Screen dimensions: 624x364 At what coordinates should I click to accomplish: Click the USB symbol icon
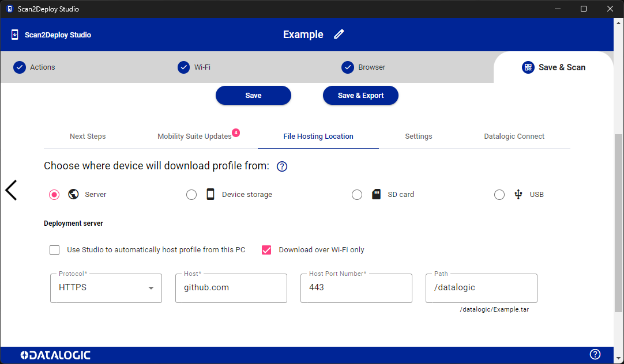518,194
